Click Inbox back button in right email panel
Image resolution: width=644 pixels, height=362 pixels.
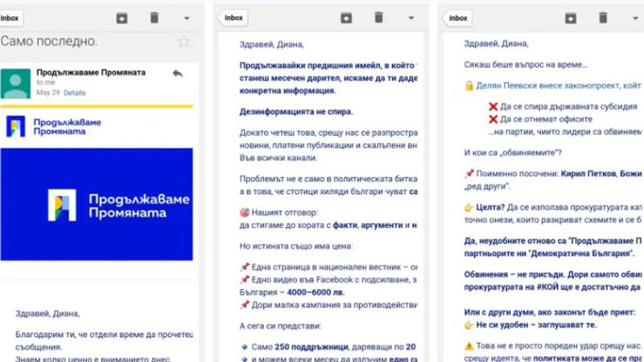tap(456, 18)
